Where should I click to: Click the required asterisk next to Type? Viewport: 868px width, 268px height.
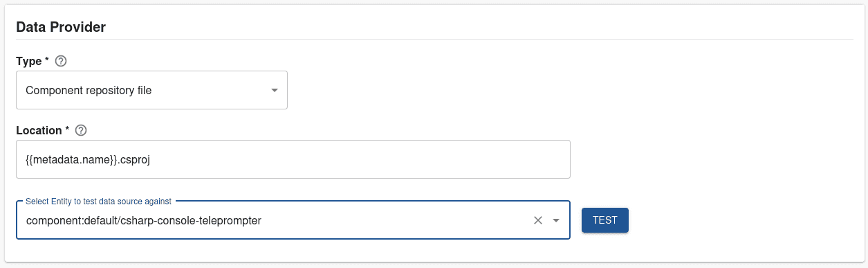point(47,60)
